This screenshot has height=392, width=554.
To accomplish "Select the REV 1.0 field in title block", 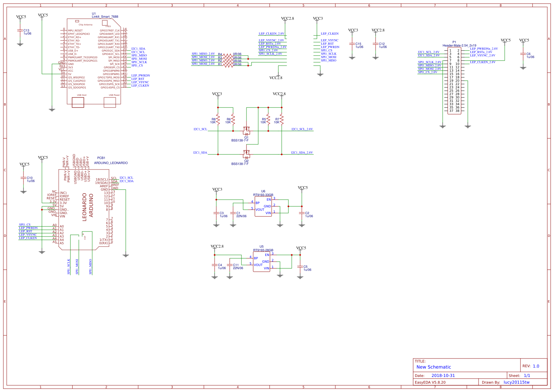I will tap(537, 366).
